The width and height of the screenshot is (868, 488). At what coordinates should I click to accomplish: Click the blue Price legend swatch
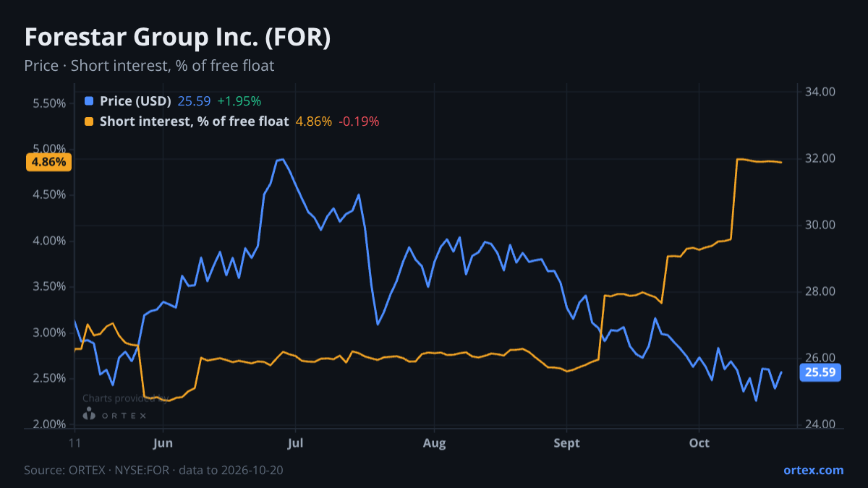(x=89, y=101)
